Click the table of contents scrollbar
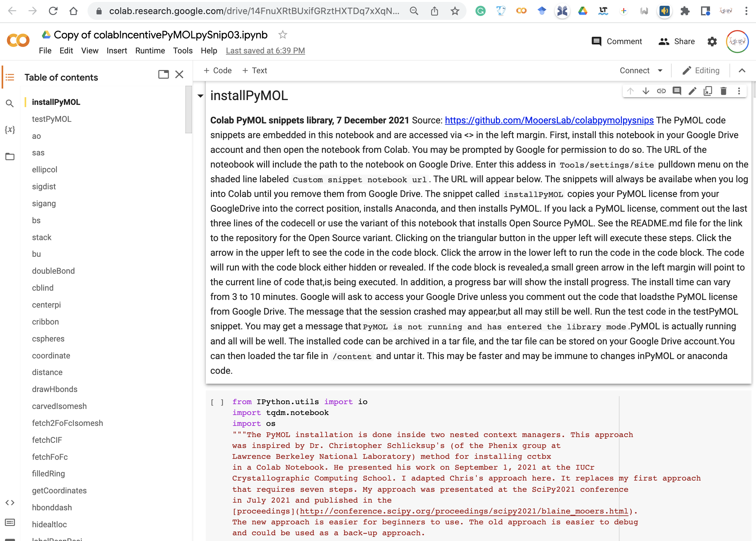 (x=189, y=110)
